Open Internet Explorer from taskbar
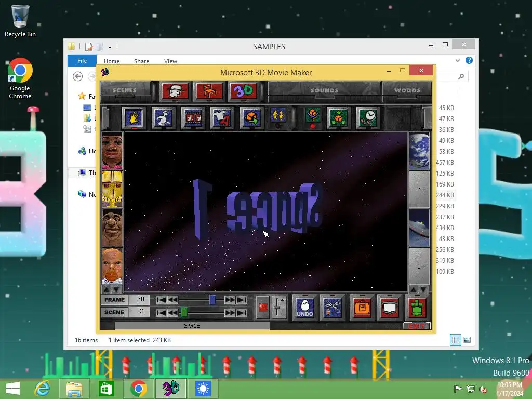 click(x=43, y=389)
